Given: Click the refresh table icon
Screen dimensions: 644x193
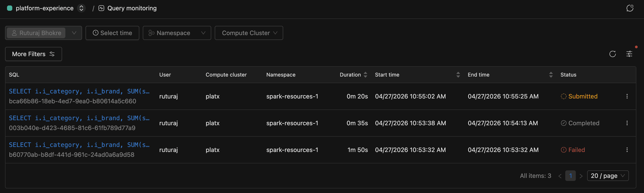Looking at the screenshot, I should point(612,54).
